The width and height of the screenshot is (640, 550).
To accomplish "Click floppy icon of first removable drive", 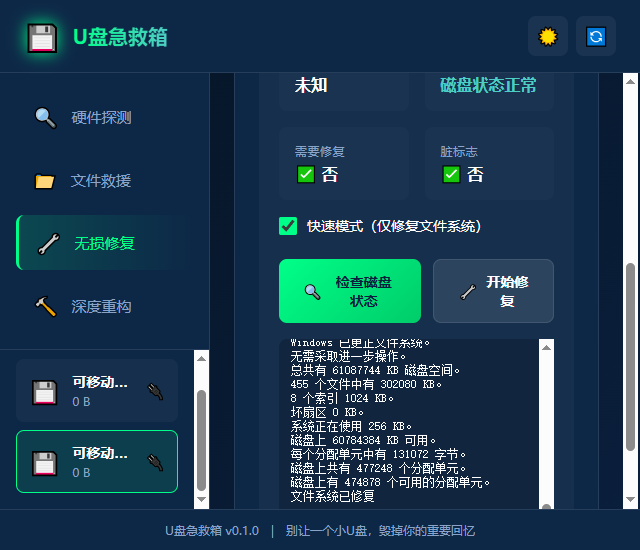I will [44, 392].
